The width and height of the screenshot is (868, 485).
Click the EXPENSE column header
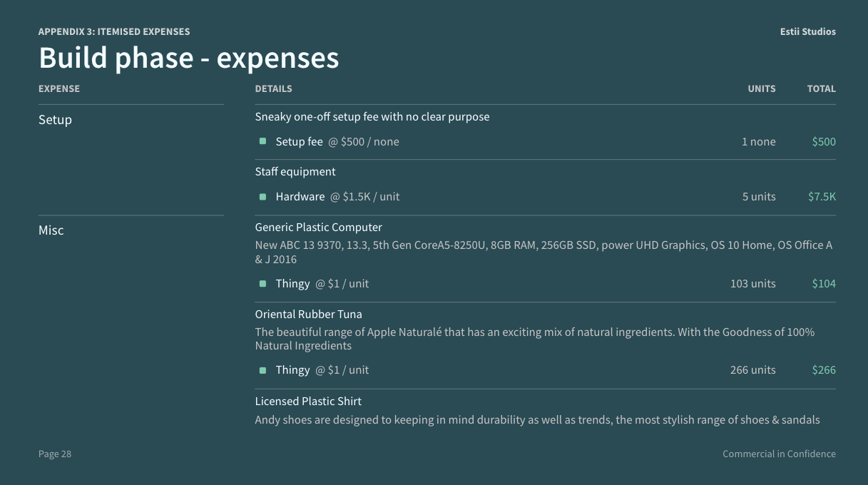tap(59, 89)
